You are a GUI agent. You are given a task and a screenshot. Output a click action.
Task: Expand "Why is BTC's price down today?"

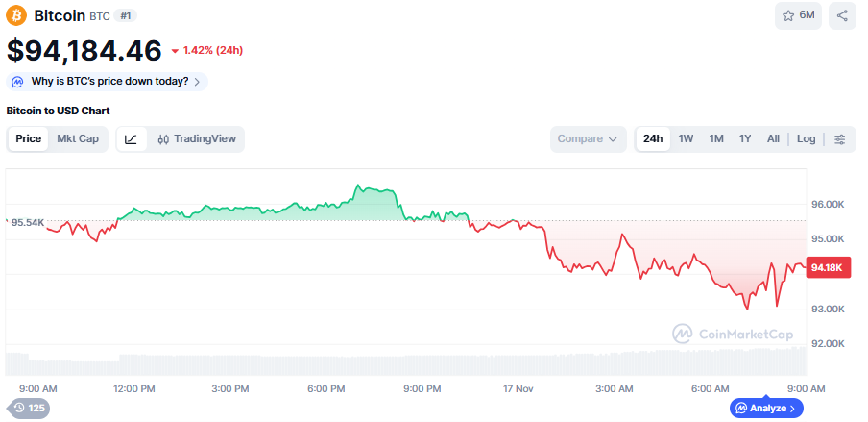107,82
